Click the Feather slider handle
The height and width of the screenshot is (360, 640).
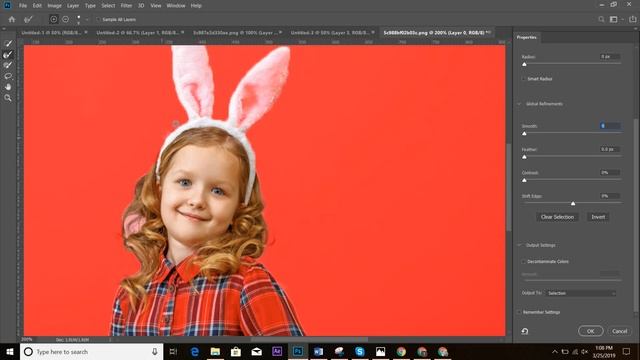(524, 157)
